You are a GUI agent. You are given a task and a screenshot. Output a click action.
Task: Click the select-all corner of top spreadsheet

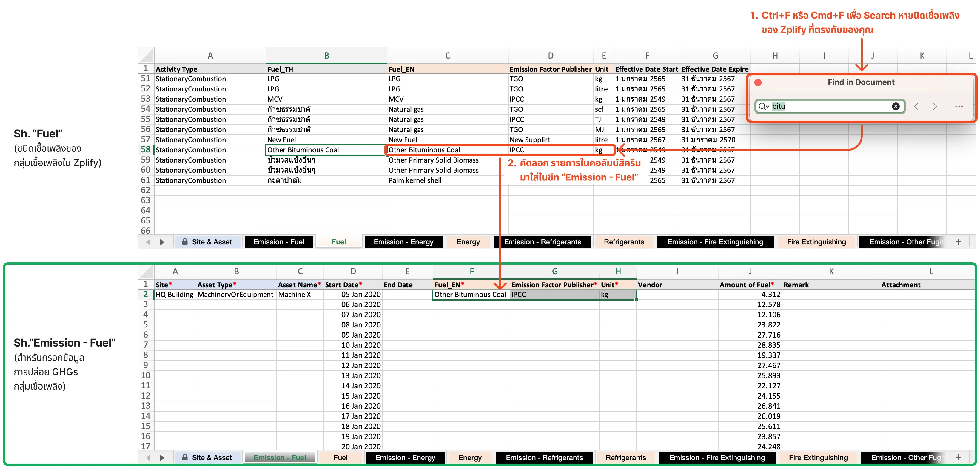point(147,56)
